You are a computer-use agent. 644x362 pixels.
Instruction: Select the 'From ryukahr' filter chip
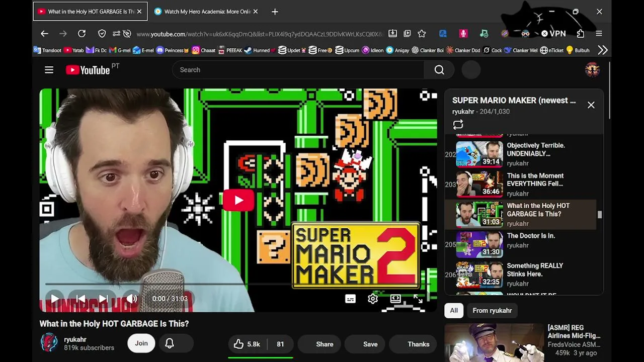click(492, 311)
